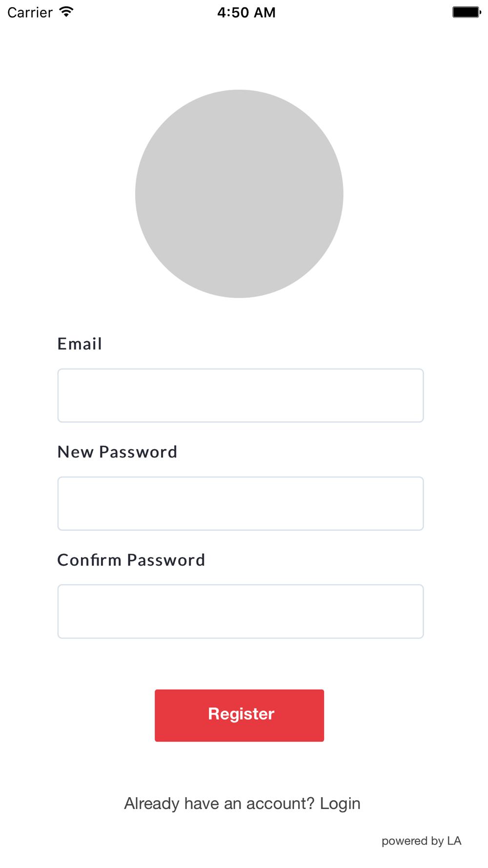Activate the text box below New Password

pos(241,503)
